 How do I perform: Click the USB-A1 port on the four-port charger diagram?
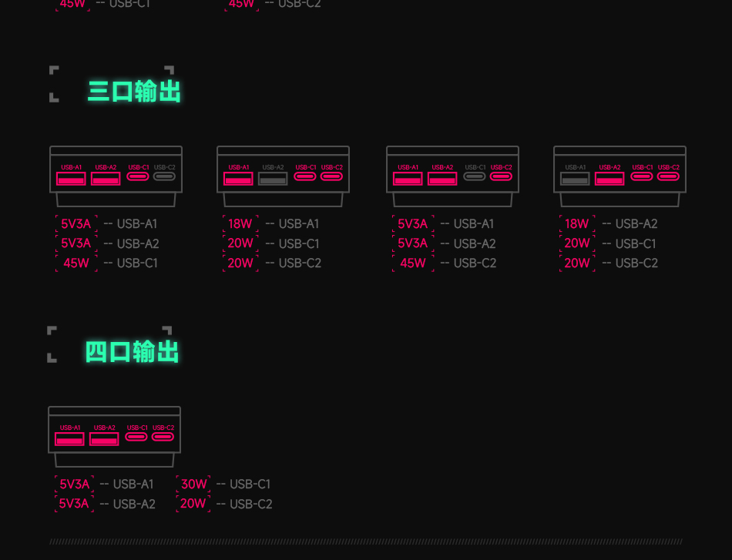69,439
